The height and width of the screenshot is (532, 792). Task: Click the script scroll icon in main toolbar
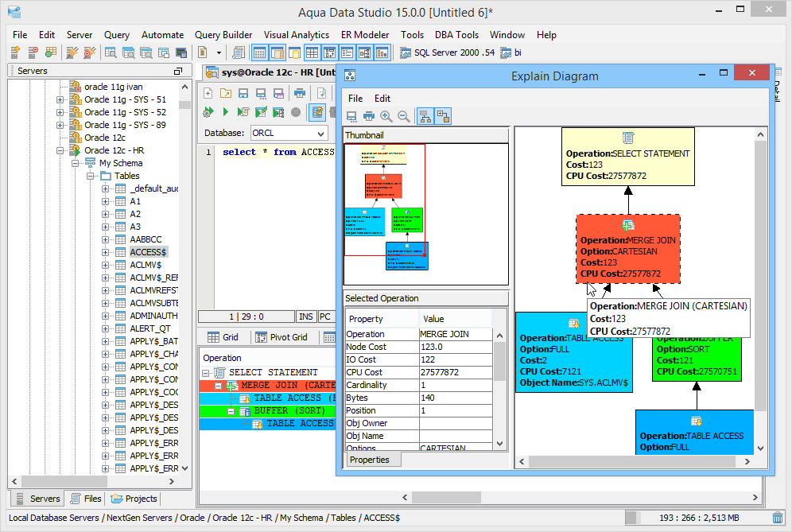point(239,52)
